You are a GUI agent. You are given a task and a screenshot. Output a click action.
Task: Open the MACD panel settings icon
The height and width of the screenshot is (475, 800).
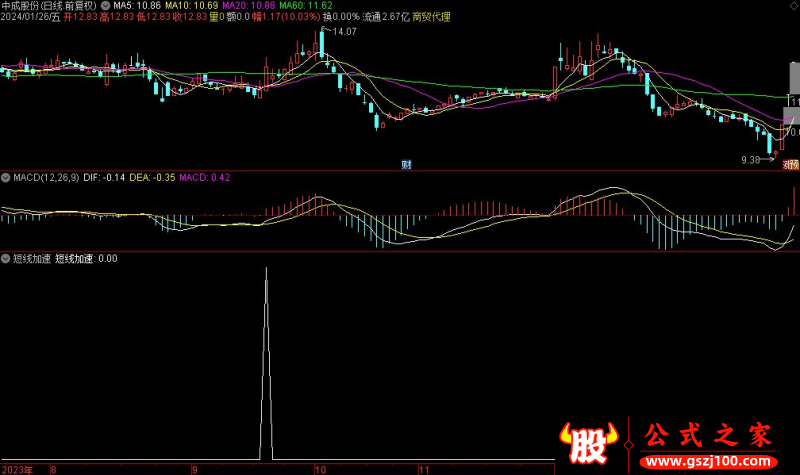[x=7, y=177]
